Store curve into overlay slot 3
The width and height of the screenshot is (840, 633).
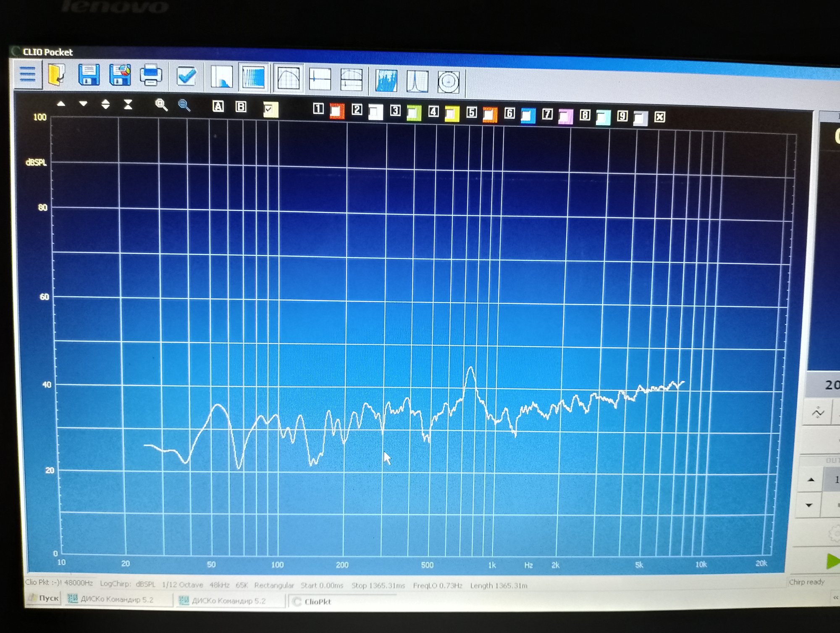coord(395,111)
